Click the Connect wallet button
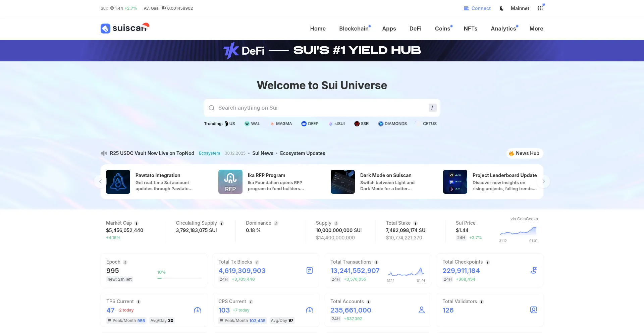Viewport: 644px width, 333px height. [477, 8]
